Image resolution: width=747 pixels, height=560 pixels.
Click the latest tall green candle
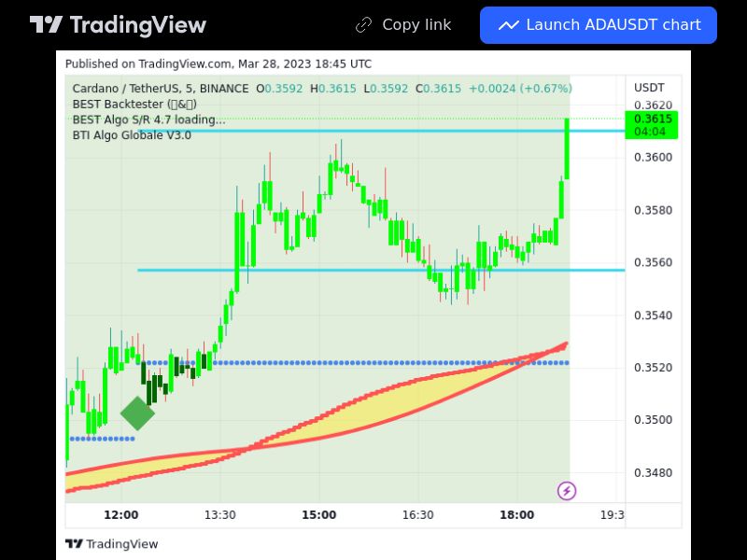click(567, 148)
